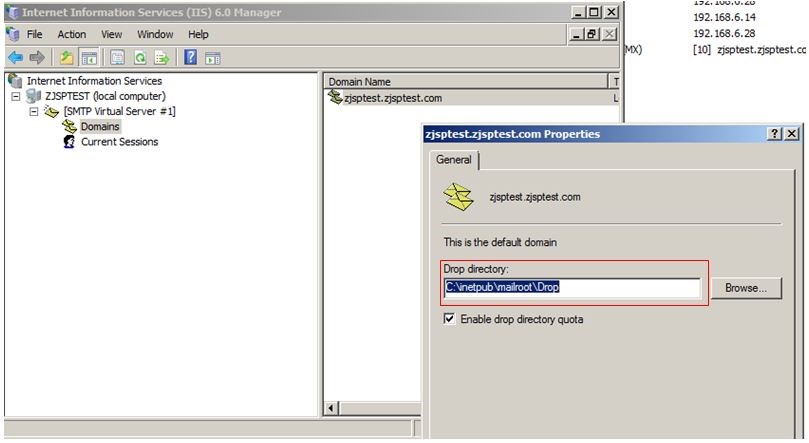Viewport: 809px width, 443px height.
Task: Open the Help menu
Action: [x=198, y=35]
